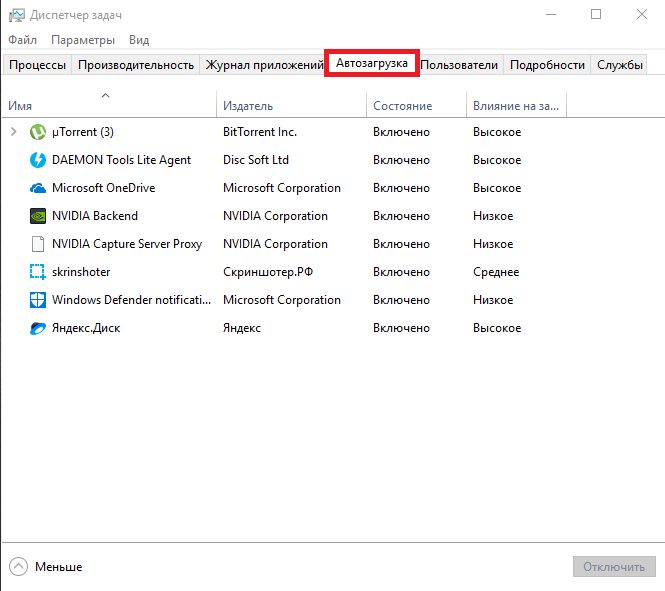The image size is (665, 591).
Task: Minimize the Диспетчер задач window
Action: 550,14
